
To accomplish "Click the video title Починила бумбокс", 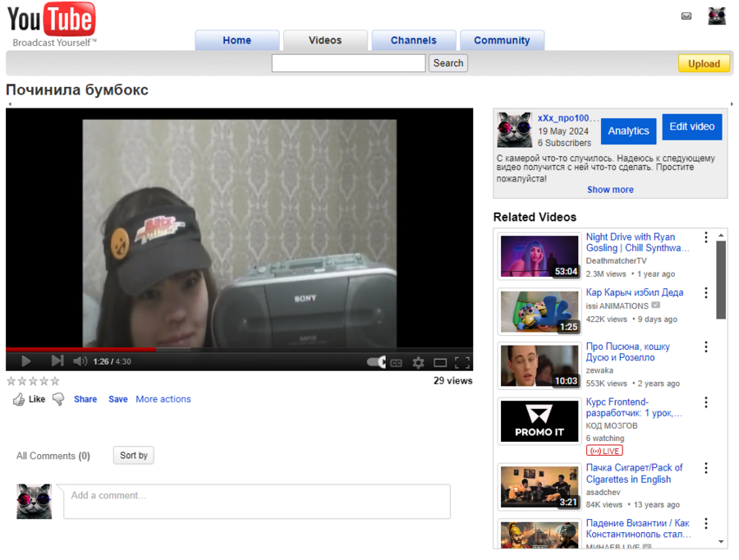I will tap(77, 90).
